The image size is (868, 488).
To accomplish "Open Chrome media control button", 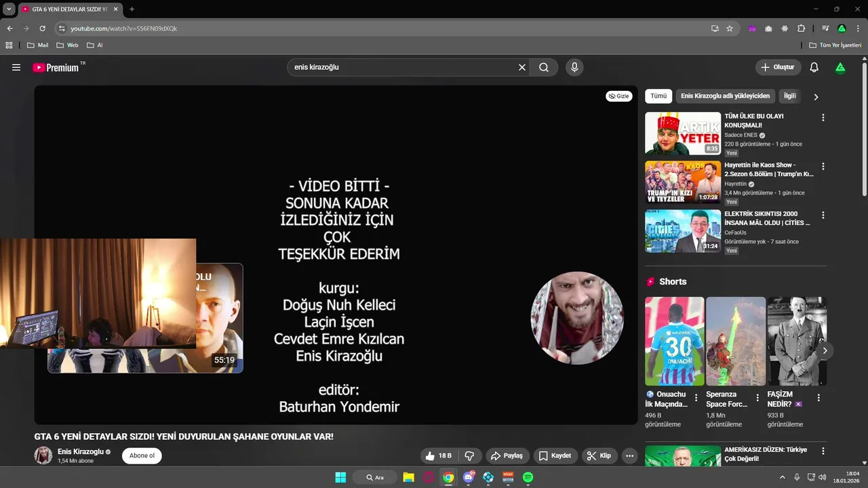I will click(x=825, y=28).
